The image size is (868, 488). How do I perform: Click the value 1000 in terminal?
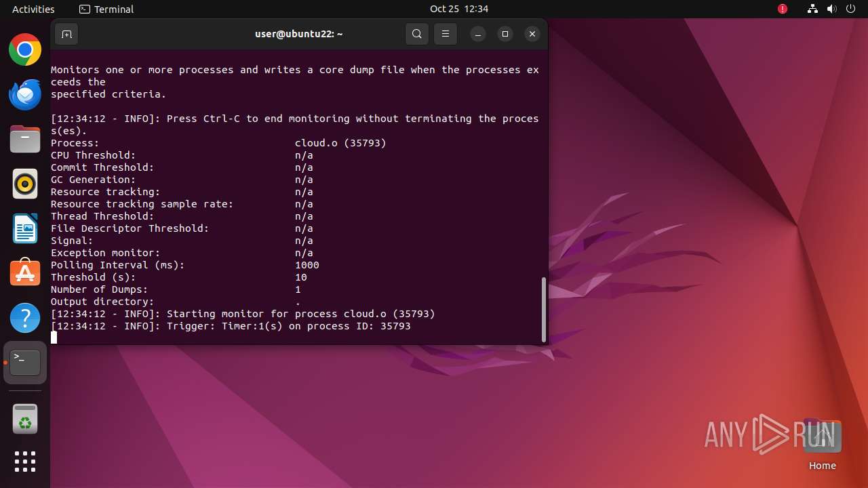coord(307,265)
